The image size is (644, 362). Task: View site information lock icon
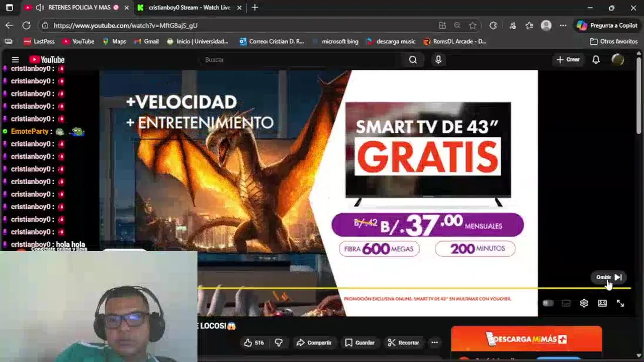coord(45,25)
